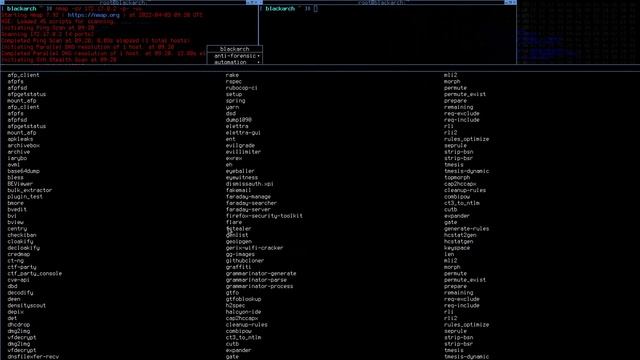The height and width of the screenshot is (360, 640).
Task: Click the 'cve-api' entry
Action: pos(18,280)
